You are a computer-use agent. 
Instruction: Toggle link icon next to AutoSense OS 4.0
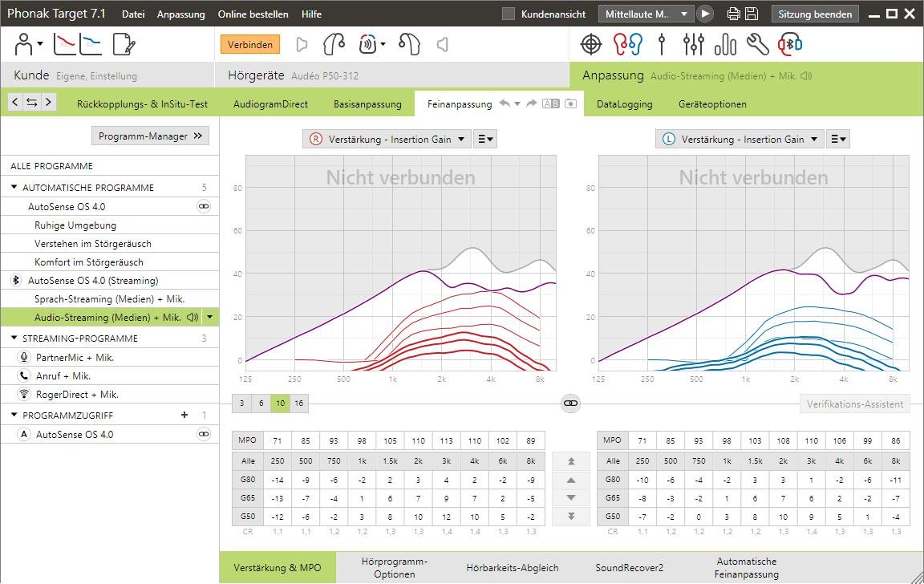[204, 207]
